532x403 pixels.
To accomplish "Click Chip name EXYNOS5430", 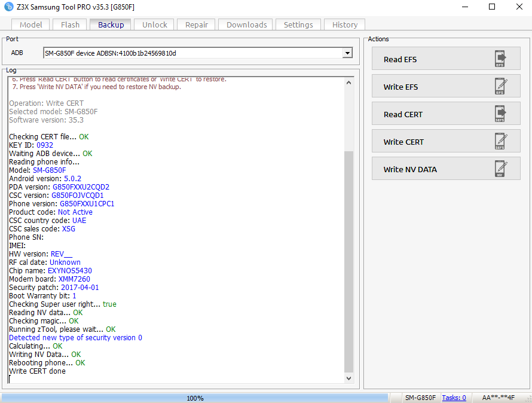I will click(x=69, y=271).
